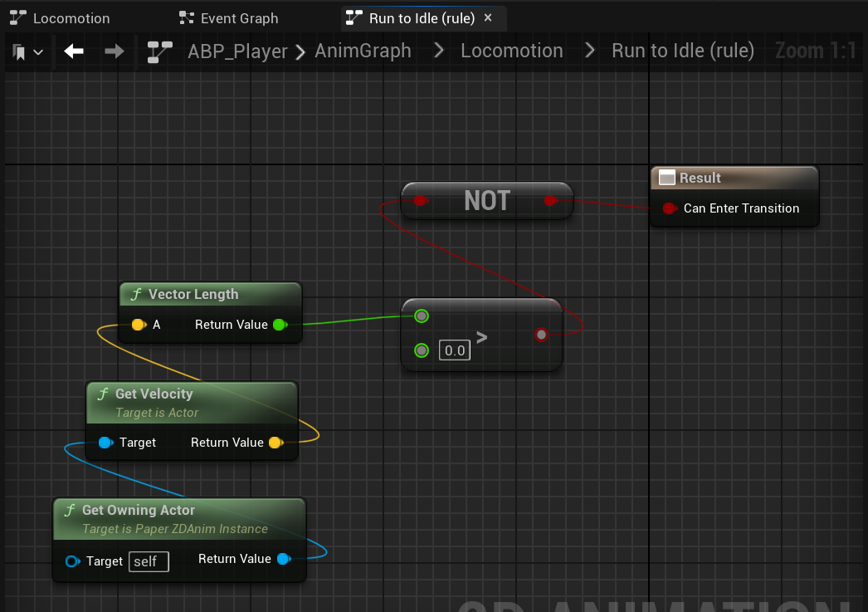868x612 pixels.
Task: Click the NOT node input pin
Action: (x=420, y=200)
